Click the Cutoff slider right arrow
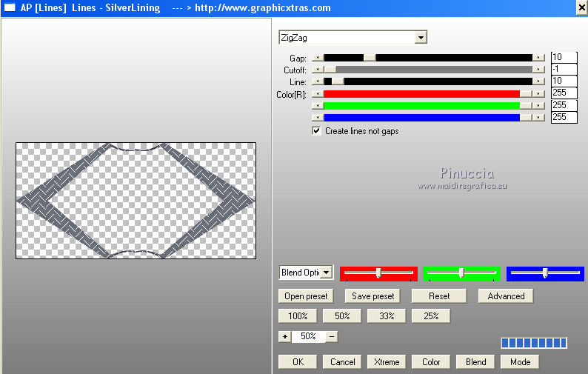This screenshot has height=374, width=588. point(538,70)
